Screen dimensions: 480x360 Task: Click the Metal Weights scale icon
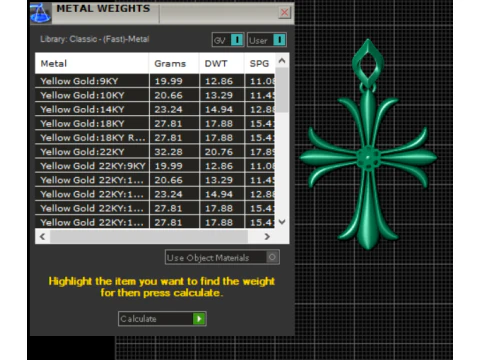tap(40, 13)
